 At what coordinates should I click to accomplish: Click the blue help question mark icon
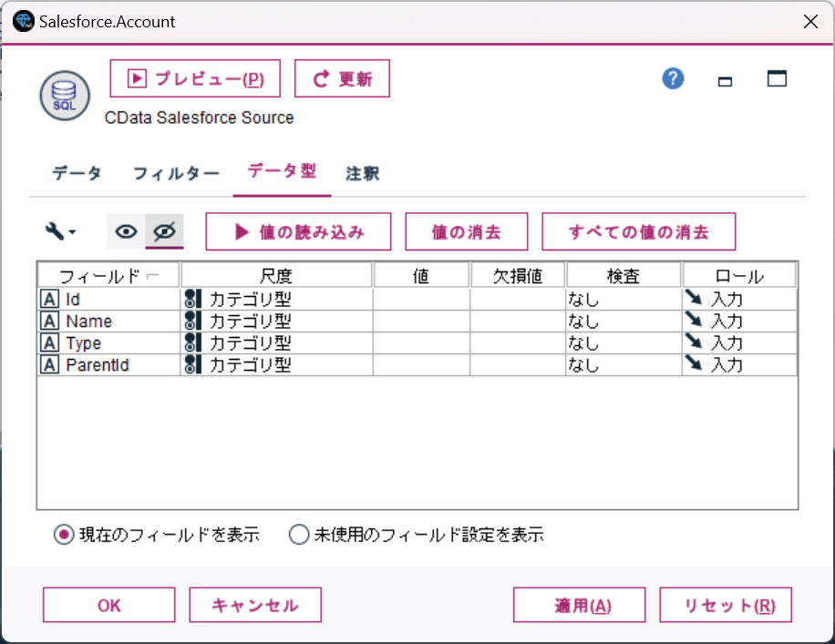[x=673, y=79]
